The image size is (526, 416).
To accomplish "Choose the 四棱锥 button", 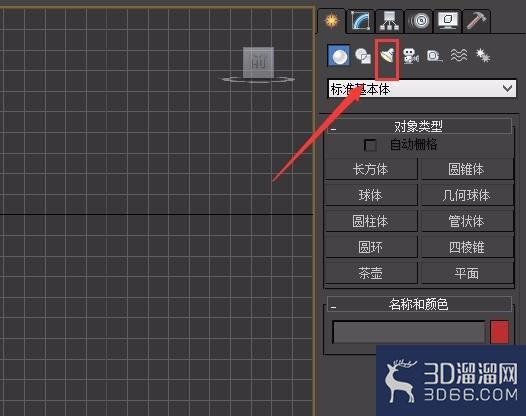I will pyautogui.click(x=467, y=247).
